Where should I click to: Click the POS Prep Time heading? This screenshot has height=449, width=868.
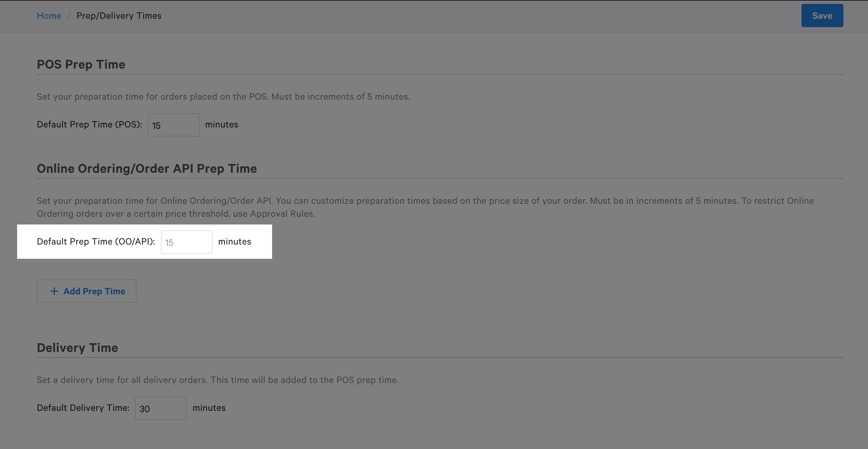[x=81, y=64]
